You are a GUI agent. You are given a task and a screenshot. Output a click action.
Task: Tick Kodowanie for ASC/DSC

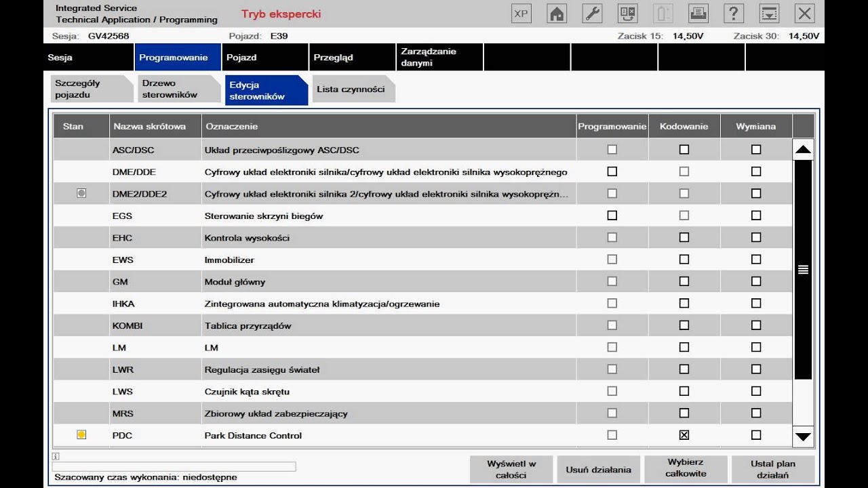tap(684, 150)
